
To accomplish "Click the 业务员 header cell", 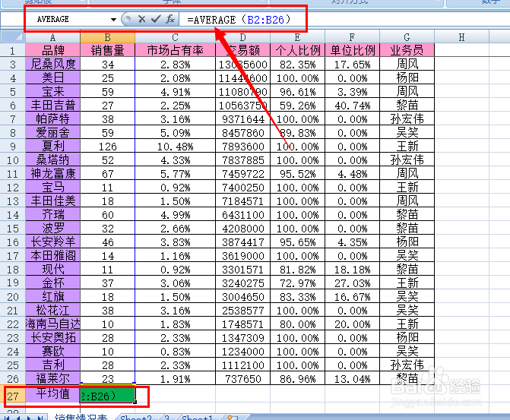I will (407, 50).
